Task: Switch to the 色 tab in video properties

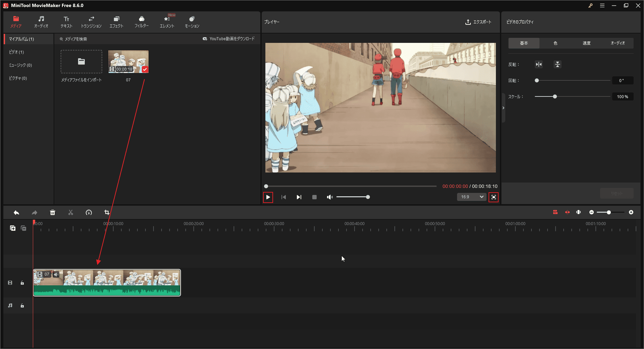Action: point(555,43)
